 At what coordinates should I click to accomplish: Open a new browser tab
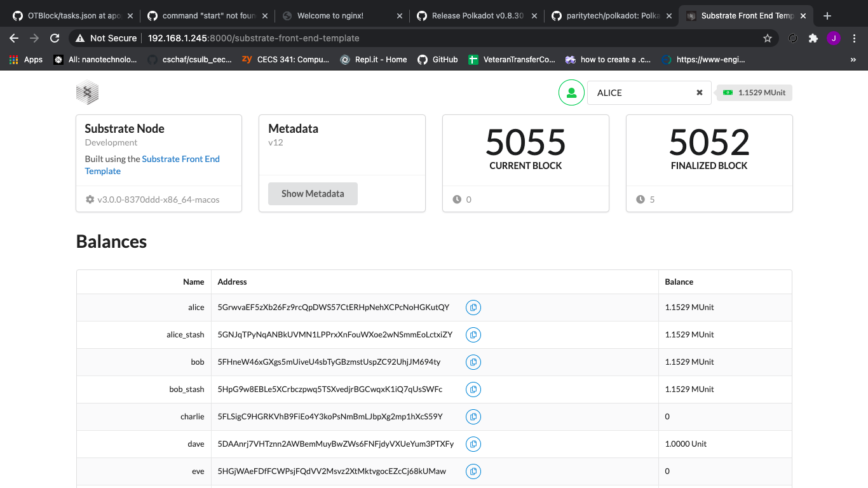coord(827,16)
